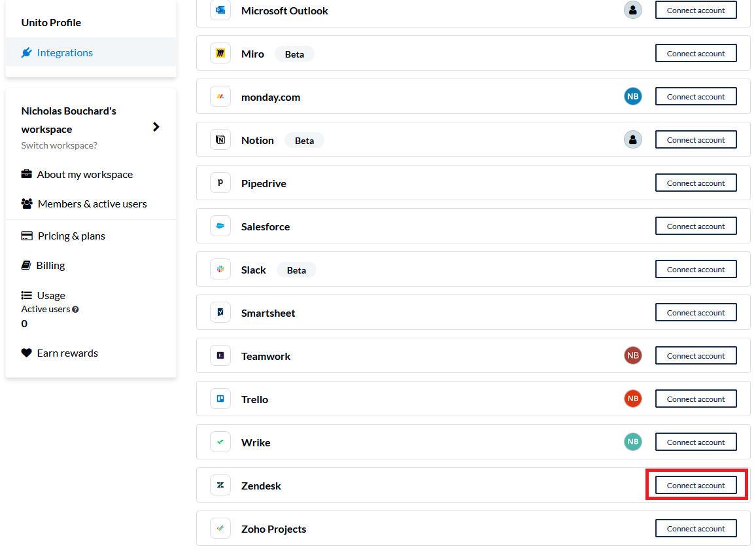756x553 pixels.
Task: Click the Beta badge next to Miro
Action: 294,54
